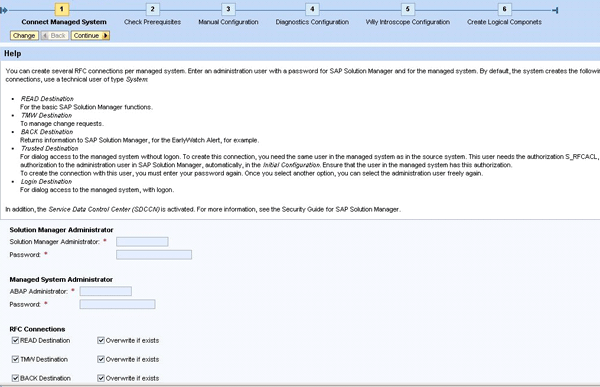The image size is (600, 387).
Task: Click Trusted Destination in help text
Action: pyautogui.click(x=49, y=149)
